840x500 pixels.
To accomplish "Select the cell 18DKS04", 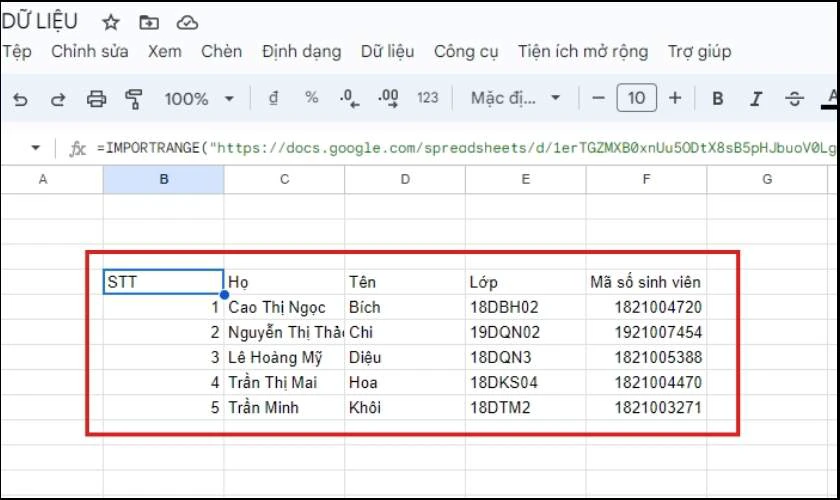I will click(526, 383).
